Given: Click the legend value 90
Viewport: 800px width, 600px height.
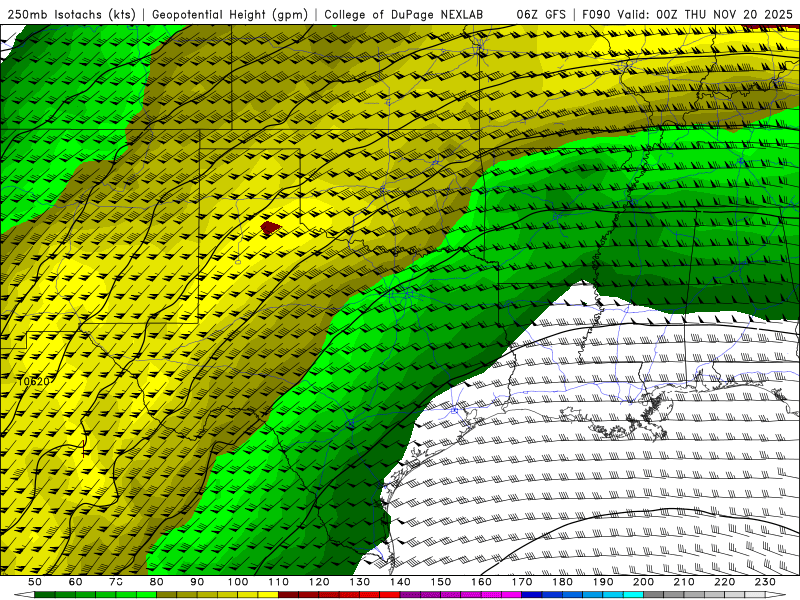Looking at the screenshot, I should click(197, 582).
